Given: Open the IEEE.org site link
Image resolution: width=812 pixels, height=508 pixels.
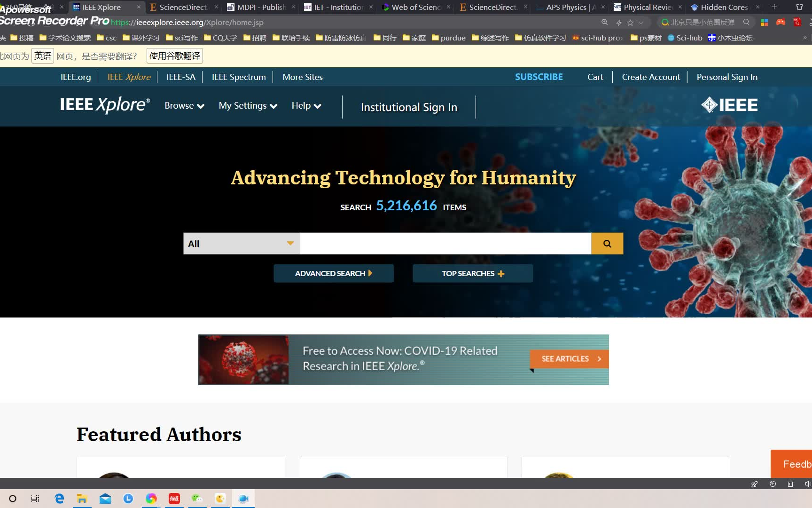Looking at the screenshot, I should 76,77.
